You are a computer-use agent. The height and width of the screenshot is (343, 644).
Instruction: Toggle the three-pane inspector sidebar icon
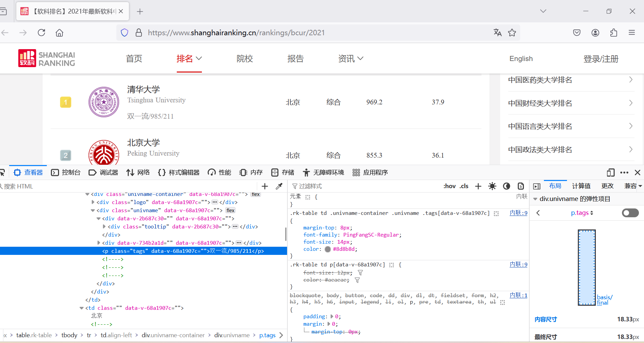point(537,186)
